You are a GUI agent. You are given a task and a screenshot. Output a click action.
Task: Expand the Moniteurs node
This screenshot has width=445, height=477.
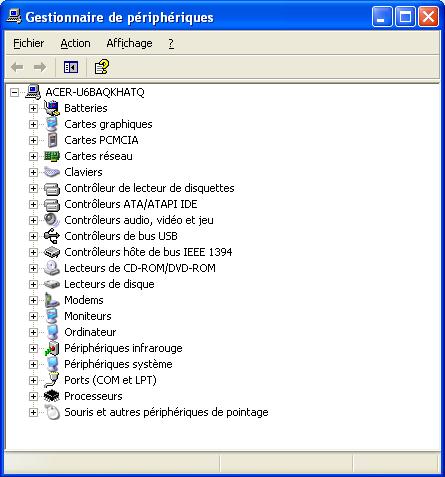[x=33, y=316]
